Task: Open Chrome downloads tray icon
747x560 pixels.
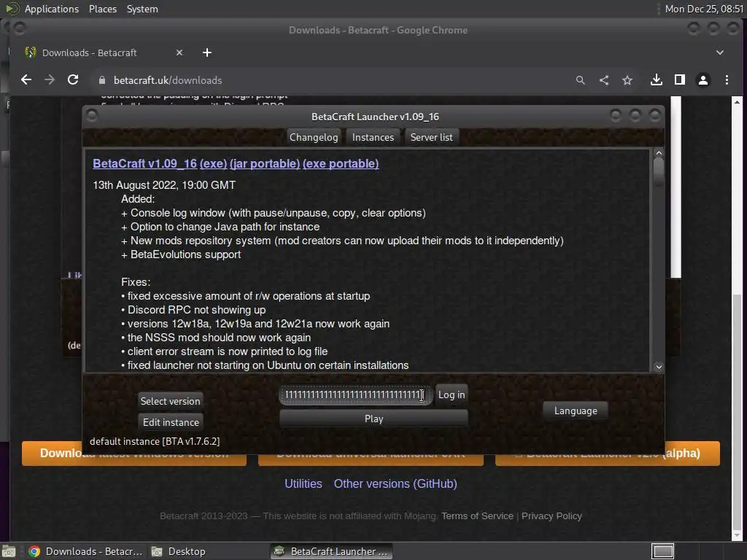Action: pyautogui.click(x=657, y=80)
